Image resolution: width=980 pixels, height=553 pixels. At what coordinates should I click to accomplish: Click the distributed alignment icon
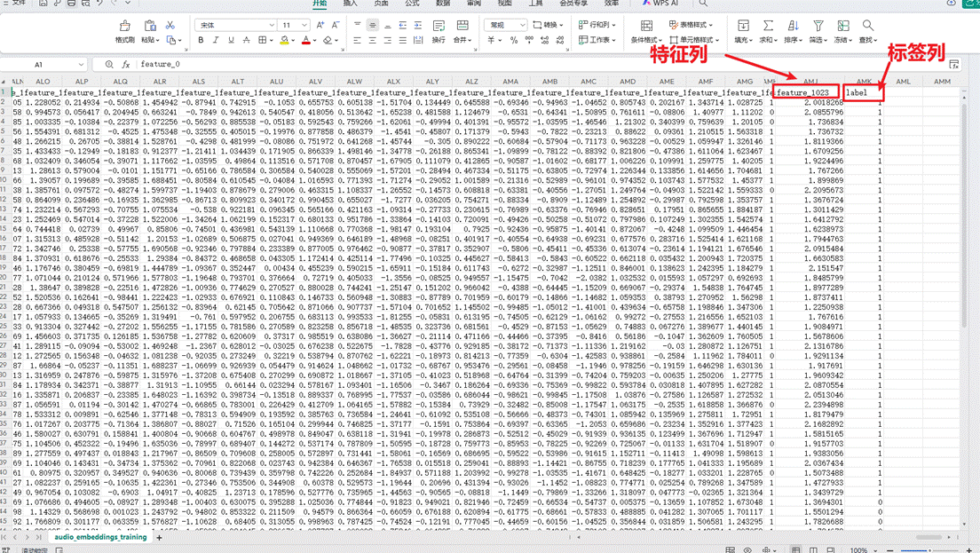coord(418,40)
